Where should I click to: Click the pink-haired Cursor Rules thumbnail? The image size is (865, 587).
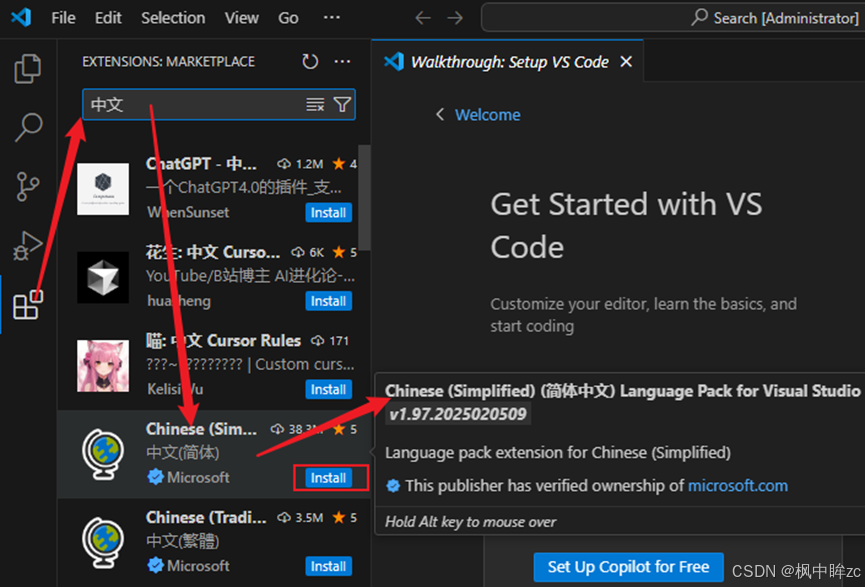[x=103, y=366]
